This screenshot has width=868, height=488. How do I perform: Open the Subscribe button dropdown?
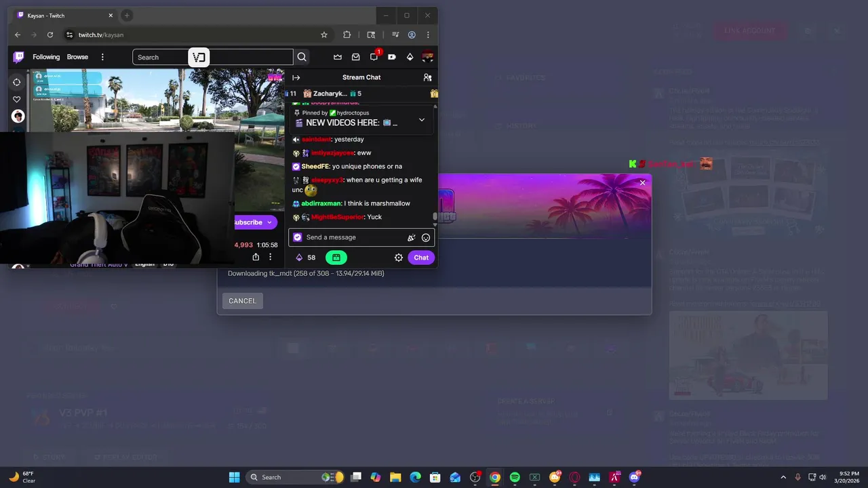click(269, 222)
